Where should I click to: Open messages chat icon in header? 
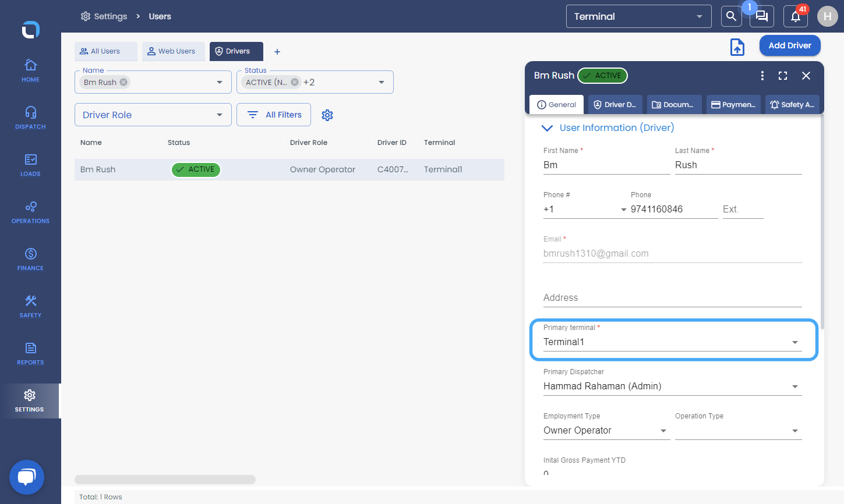(762, 16)
